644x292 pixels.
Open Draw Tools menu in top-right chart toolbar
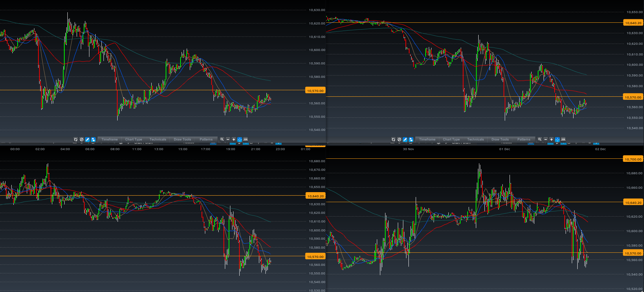[500, 139]
